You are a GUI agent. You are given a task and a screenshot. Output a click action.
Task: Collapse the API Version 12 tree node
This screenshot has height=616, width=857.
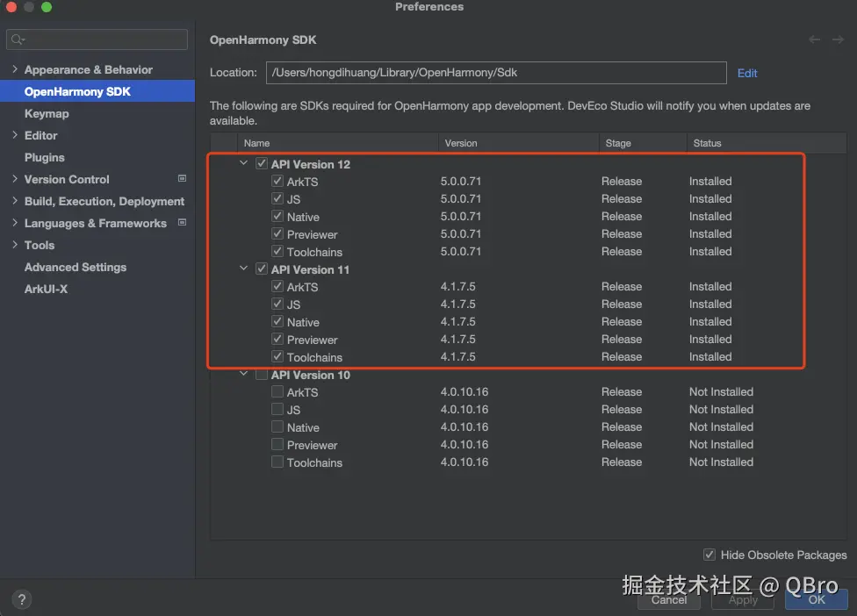tap(243, 164)
